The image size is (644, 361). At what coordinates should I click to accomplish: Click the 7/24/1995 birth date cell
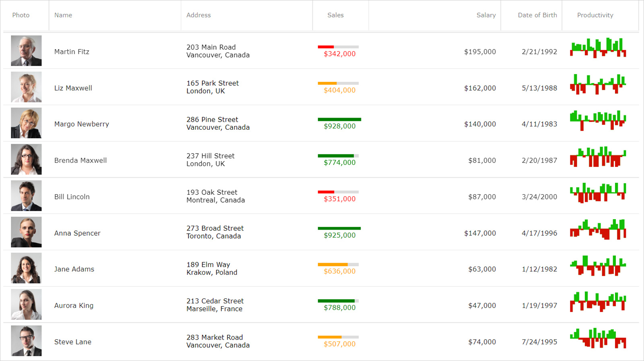tap(539, 342)
